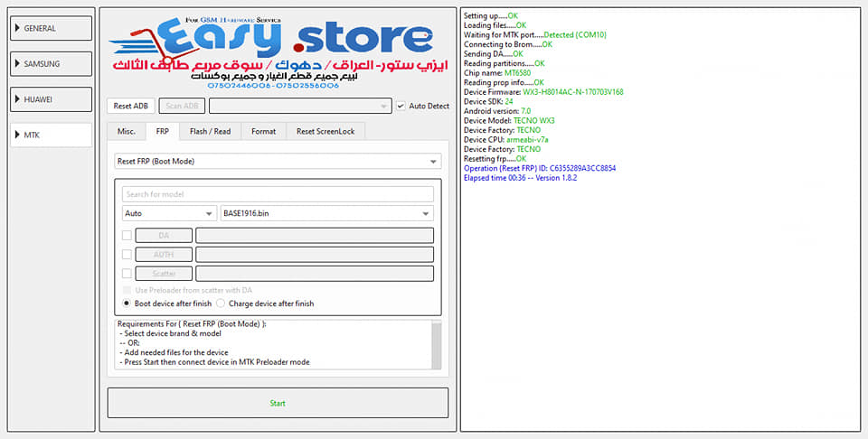This screenshot has height=439, width=868.
Task: Open the Reset FRP (Boot Mode) dropdown
Action: (278, 162)
